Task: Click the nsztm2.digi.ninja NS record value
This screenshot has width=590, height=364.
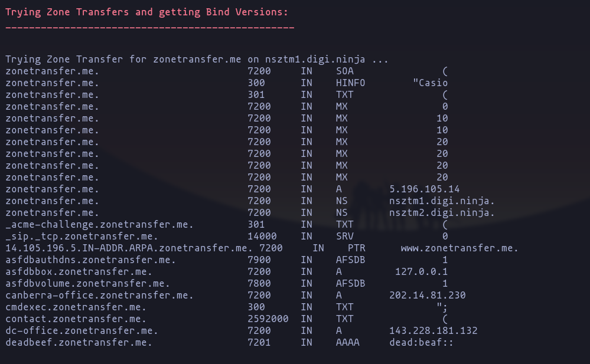Action: pyautogui.click(x=442, y=212)
